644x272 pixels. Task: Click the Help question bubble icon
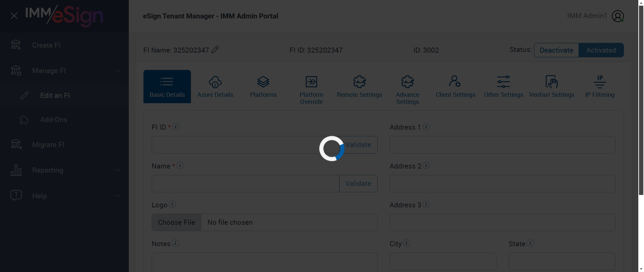point(16,196)
